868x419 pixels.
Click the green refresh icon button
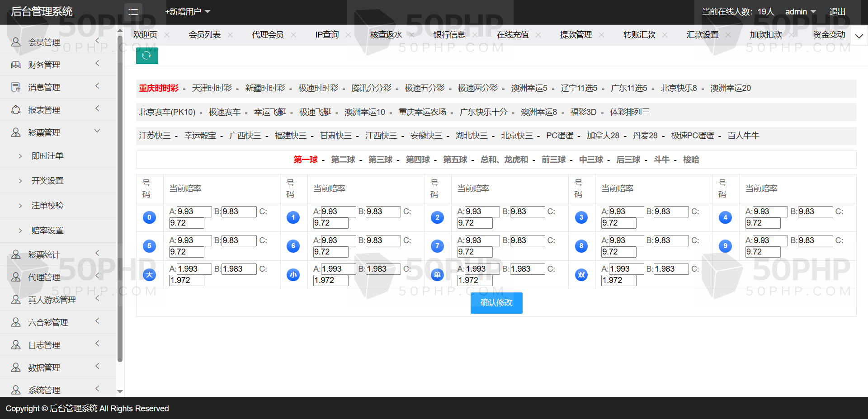[147, 56]
